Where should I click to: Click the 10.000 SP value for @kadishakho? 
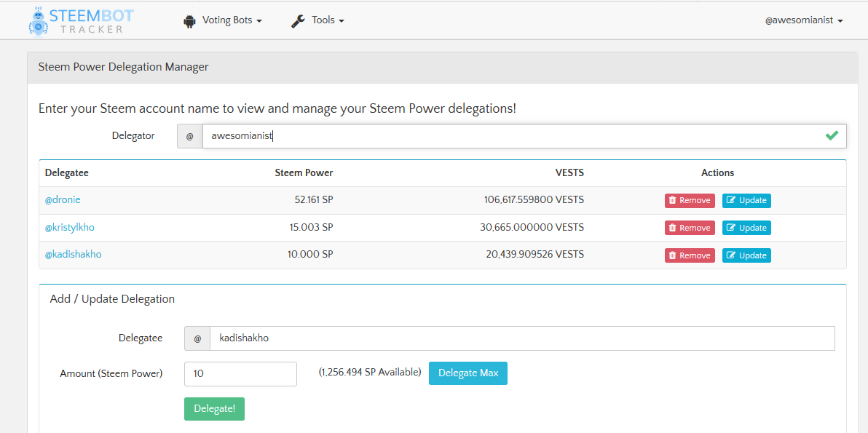tap(310, 255)
